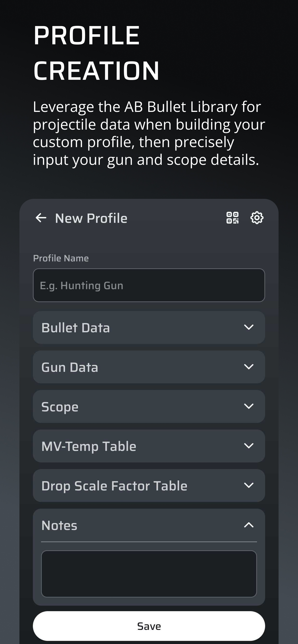Click the down chevron on Scope row

pos(249,406)
